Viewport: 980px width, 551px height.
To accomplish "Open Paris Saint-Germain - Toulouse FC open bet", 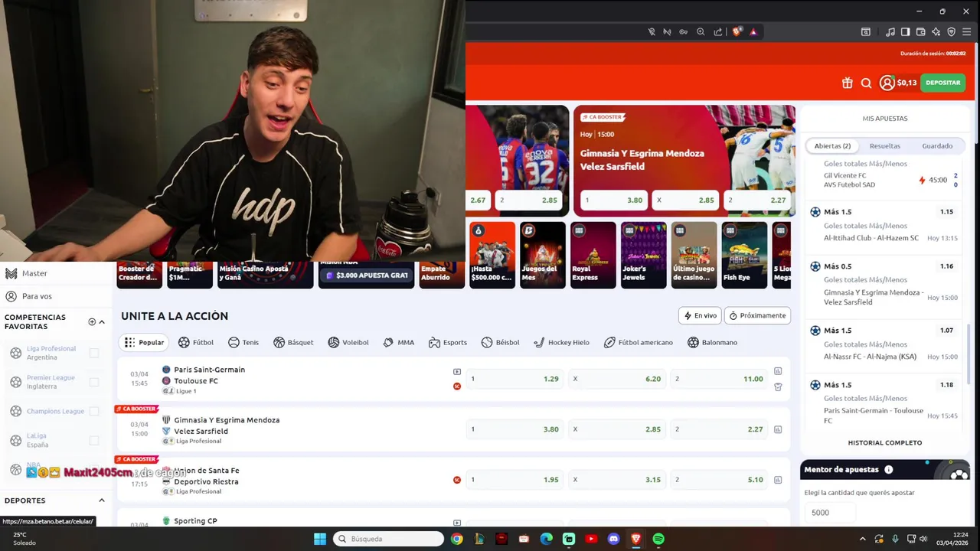I will pos(884,403).
